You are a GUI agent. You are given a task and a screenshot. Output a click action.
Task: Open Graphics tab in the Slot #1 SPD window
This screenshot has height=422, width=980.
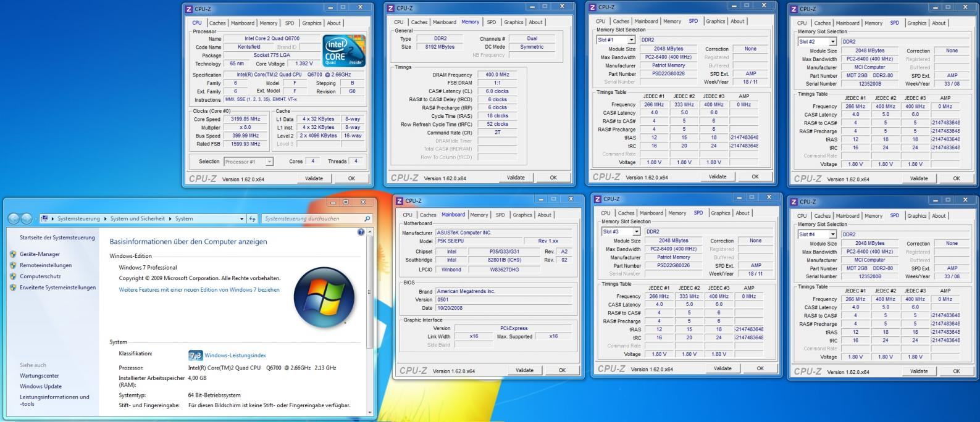pyautogui.click(x=716, y=21)
